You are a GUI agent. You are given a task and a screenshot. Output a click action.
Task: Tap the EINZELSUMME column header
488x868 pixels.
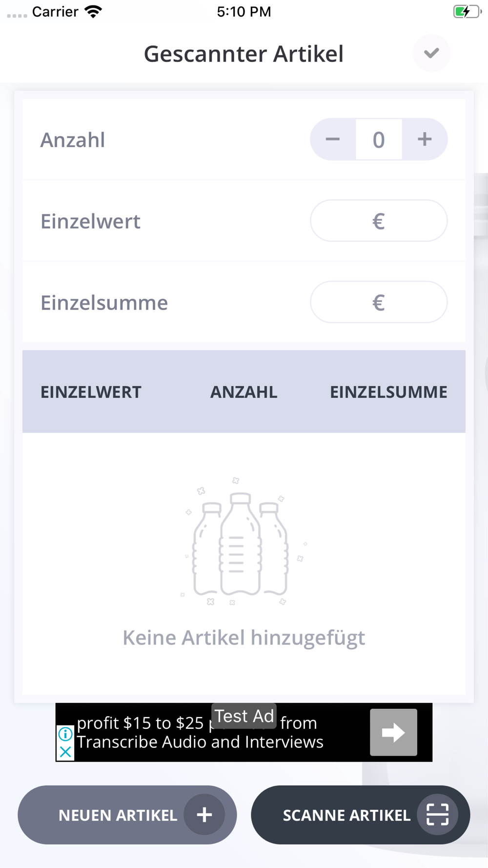388,392
